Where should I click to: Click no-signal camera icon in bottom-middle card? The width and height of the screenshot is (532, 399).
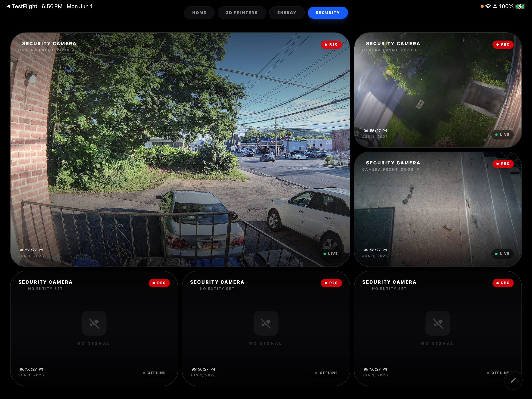[x=266, y=323]
